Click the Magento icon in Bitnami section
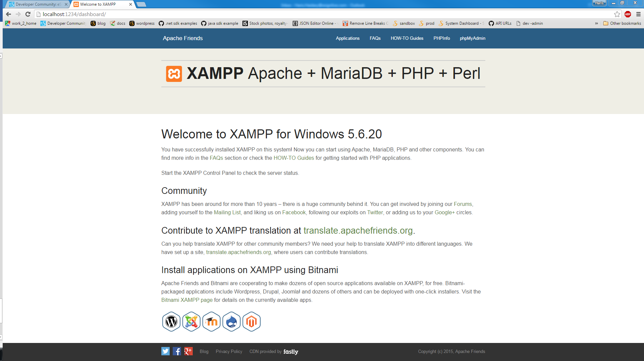The image size is (644, 361). tap(251, 322)
